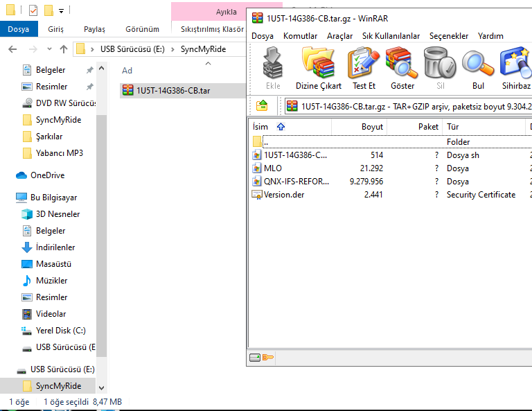Open Araçlar menu in WinRAR
532x411 pixels.
[339, 36]
